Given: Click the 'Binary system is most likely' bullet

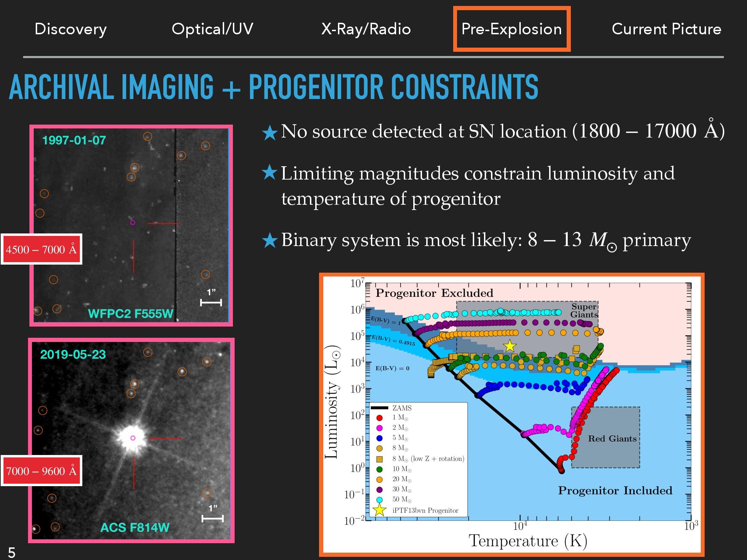Looking at the screenshot, I should pyautogui.click(x=486, y=241).
